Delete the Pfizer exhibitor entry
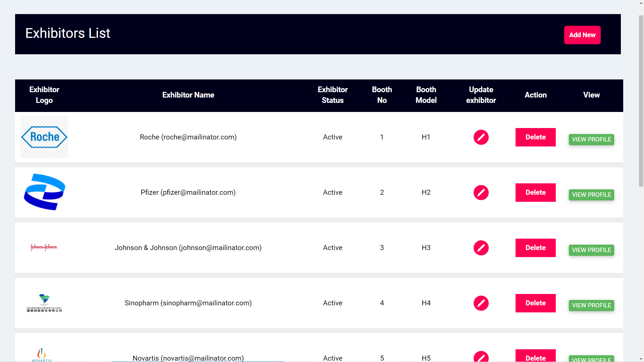This screenshot has height=362, width=644. click(x=536, y=192)
